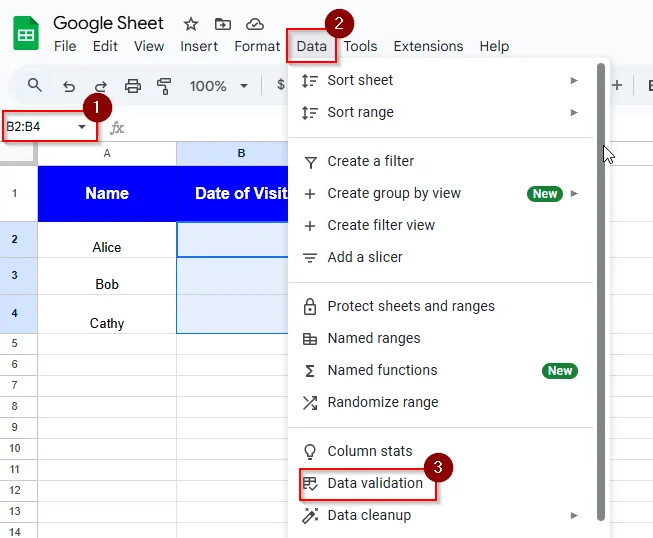Click the Sort sheet icon
The image size is (653, 538).
[310, 80]
